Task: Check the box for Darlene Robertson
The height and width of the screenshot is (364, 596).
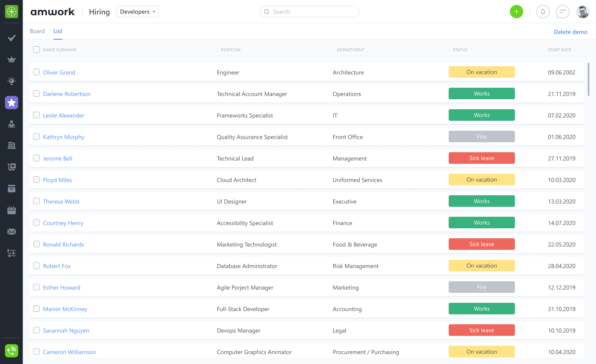Action: pyautogui.click(x=36, y=94)
